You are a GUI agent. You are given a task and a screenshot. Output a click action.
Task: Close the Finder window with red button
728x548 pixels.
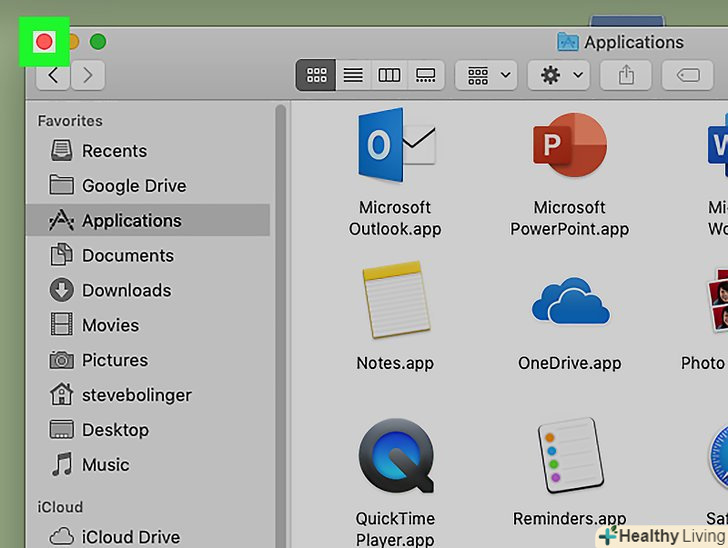(44, 42)
